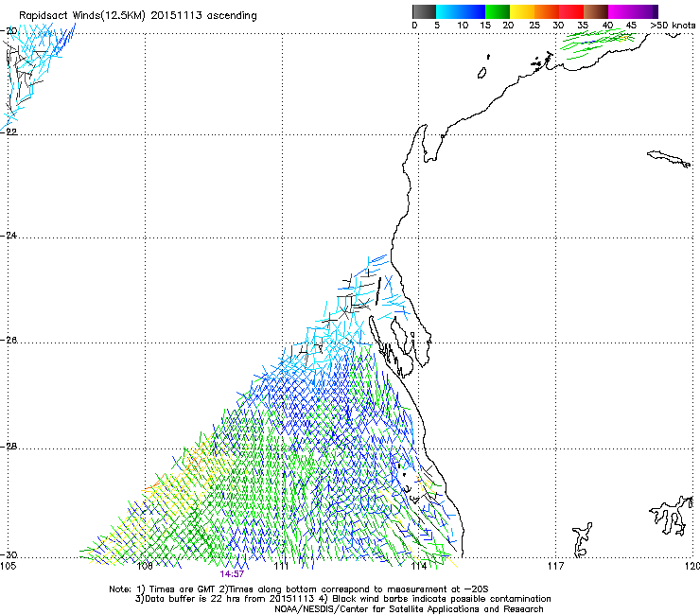The width and height of the screenshot is (700, 615).
Task: Click the '-26' latitude axis label
Action: 9,341
